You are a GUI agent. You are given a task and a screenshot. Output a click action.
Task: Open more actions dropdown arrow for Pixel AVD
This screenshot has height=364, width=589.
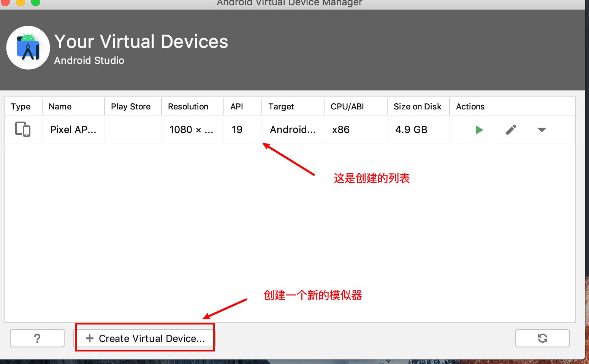click(542, 130)
